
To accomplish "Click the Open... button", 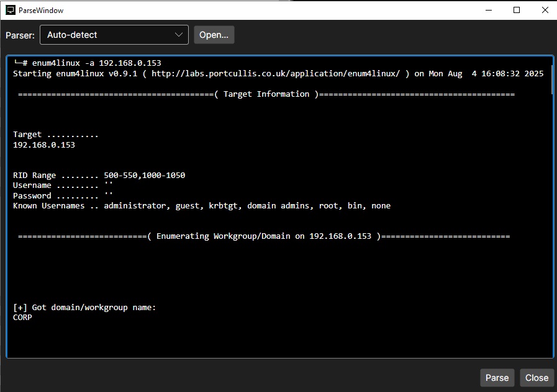I will (x=214, y=35).
